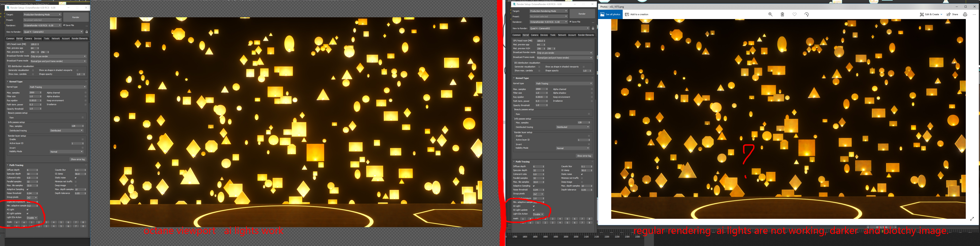Click the print icon in Photos toolbar
980x246 pixels.
[965, 14]
